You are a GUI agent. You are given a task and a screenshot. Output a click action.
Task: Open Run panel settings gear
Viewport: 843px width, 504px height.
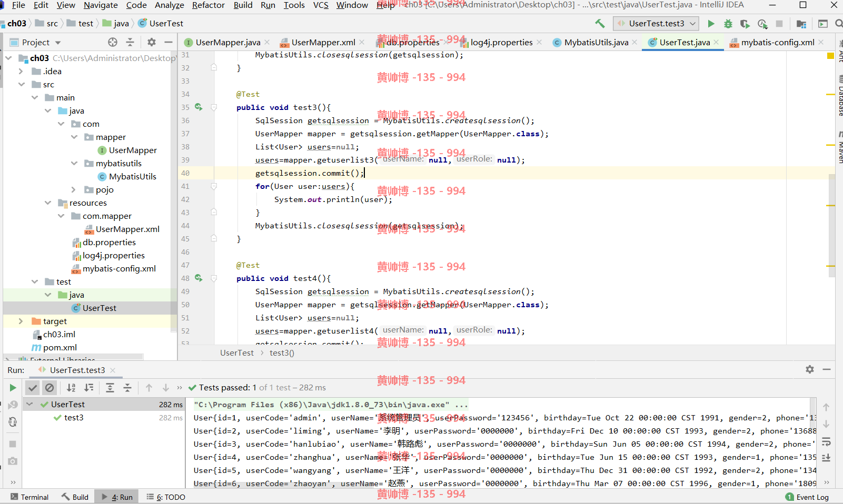pos(810,369)
